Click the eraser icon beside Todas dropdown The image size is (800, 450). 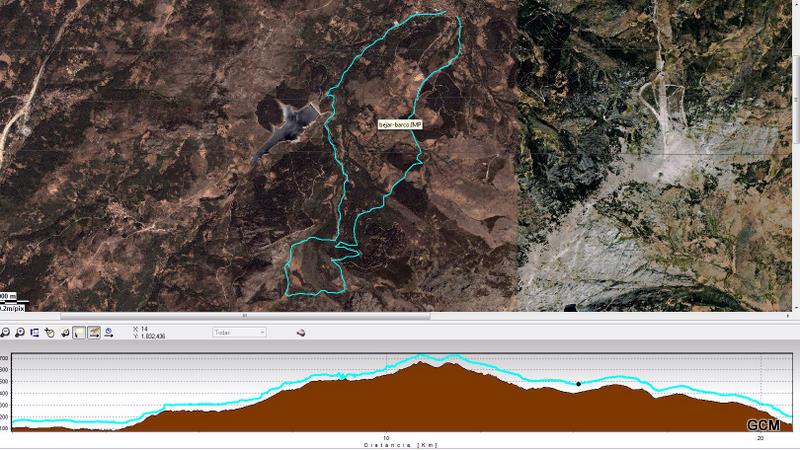301,332
